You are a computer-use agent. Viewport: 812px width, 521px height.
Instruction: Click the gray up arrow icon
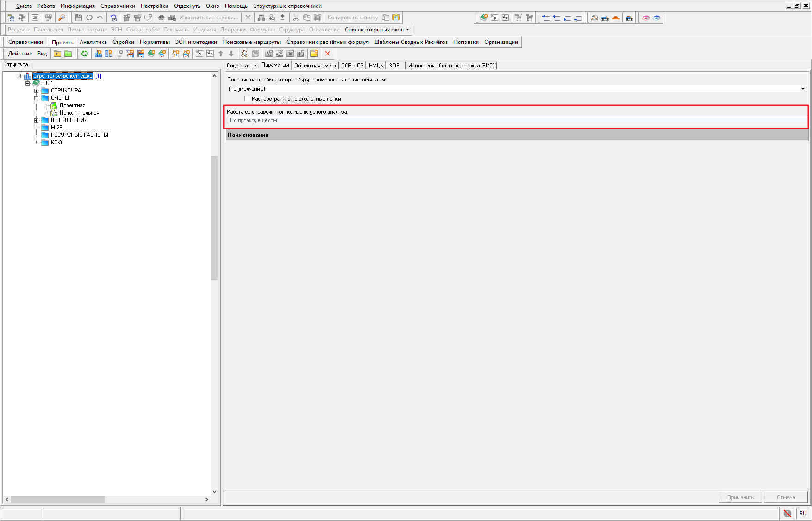tap(221, 54)
